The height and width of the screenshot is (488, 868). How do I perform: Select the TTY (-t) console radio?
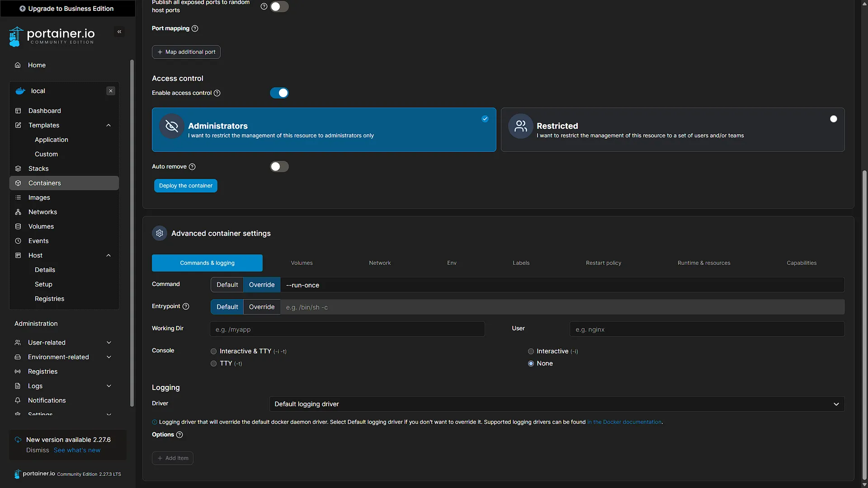point(214,364)
